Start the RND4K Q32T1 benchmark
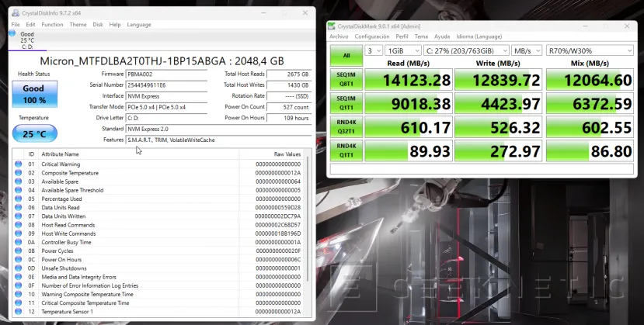Image resolution: width=644 pixels, height=325 pixels. (x=346, y=126)
